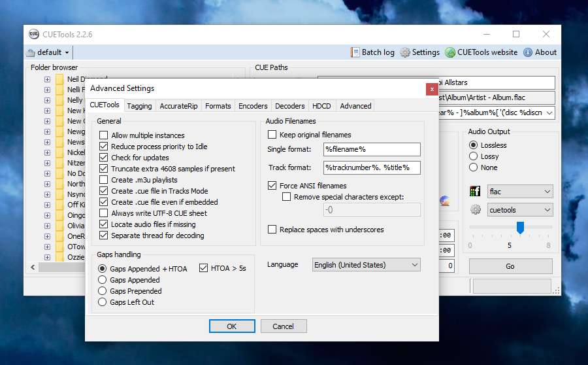Enable Remove special characters except

[286, 197]
